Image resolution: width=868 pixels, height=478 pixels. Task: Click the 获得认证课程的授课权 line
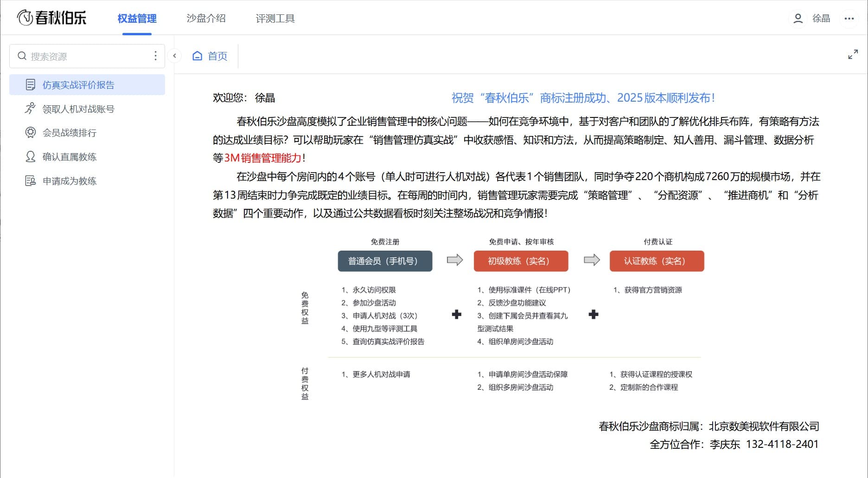point(651,374)
